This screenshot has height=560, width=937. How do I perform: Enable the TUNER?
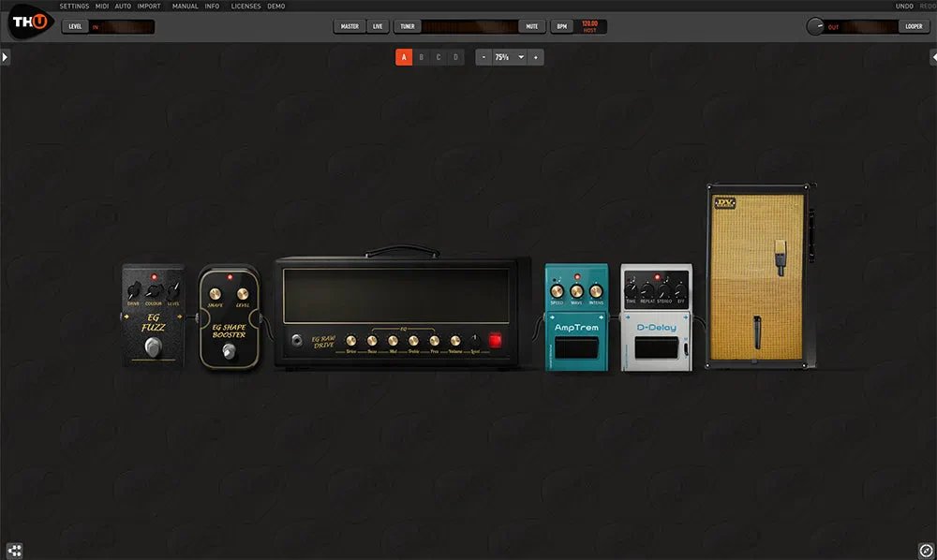click(x=408, y=26)
